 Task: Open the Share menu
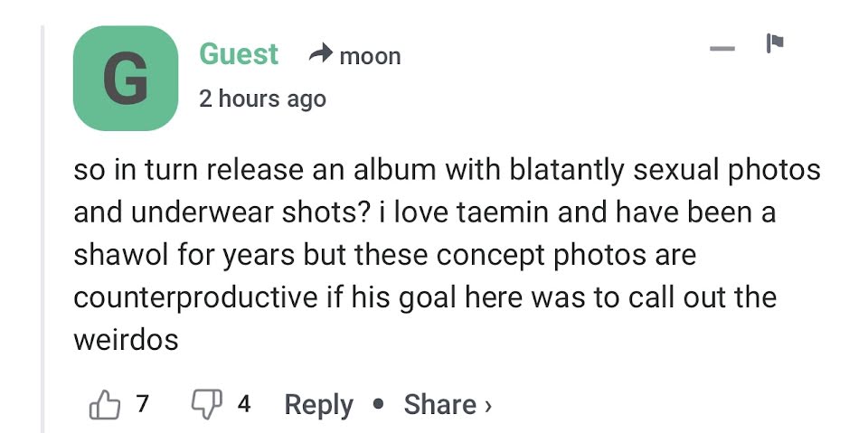pos(440,405)
